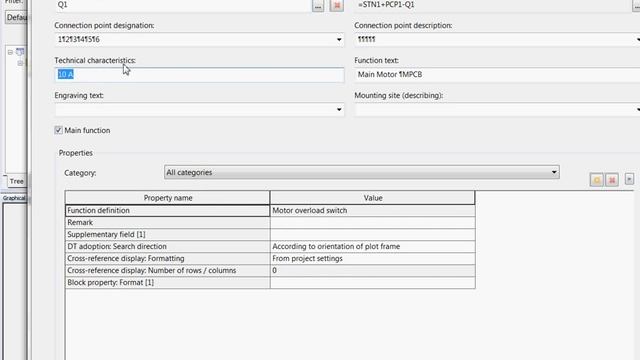Screen dimensions: 640x360
Task: Click the red delete property icon above the table
Action: tap(612, 180)
